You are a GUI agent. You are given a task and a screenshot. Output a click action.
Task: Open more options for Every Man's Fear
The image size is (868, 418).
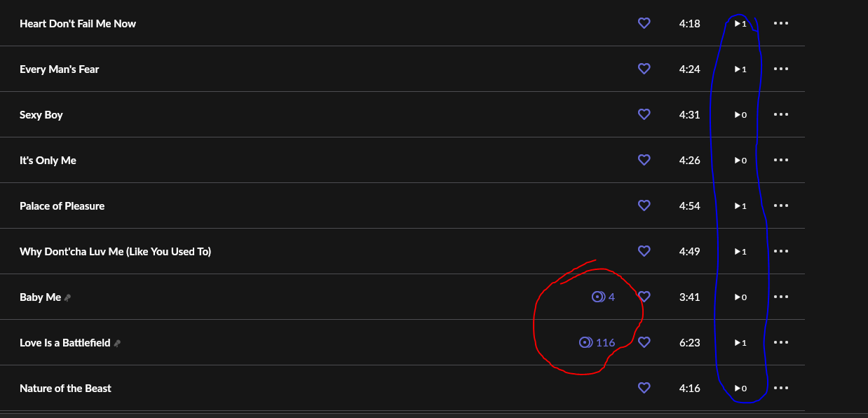[781, 69]
